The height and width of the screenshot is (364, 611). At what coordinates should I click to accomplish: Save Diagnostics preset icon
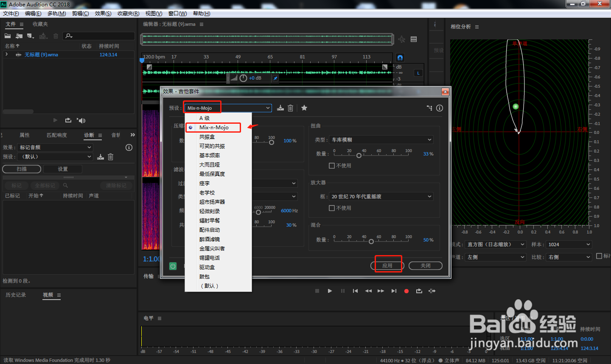coord(101,157)
